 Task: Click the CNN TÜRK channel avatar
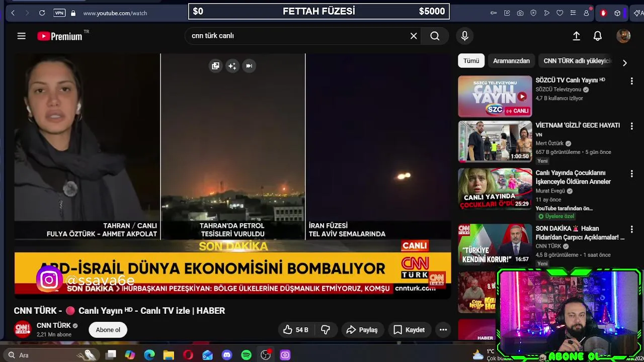(22, 329)
